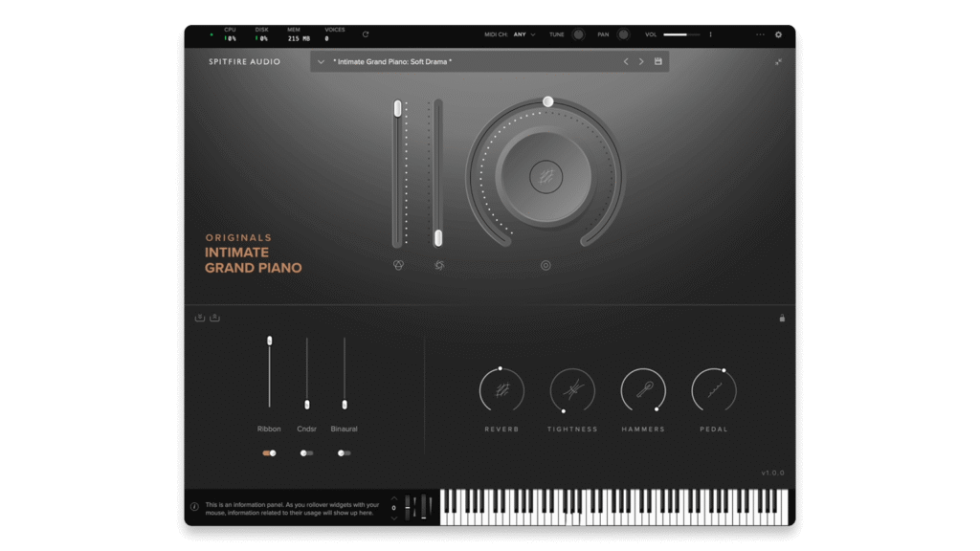Click the center icon of the big knob
Viewport: 980px width, 551px height.
(546, 177)
